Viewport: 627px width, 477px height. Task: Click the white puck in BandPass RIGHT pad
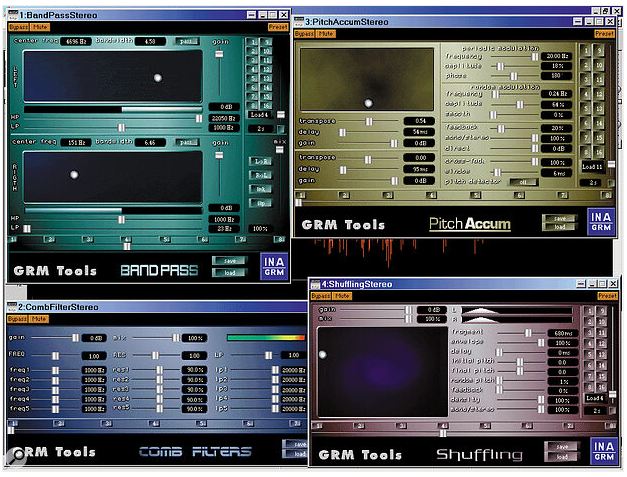click(x=74, y=174)
